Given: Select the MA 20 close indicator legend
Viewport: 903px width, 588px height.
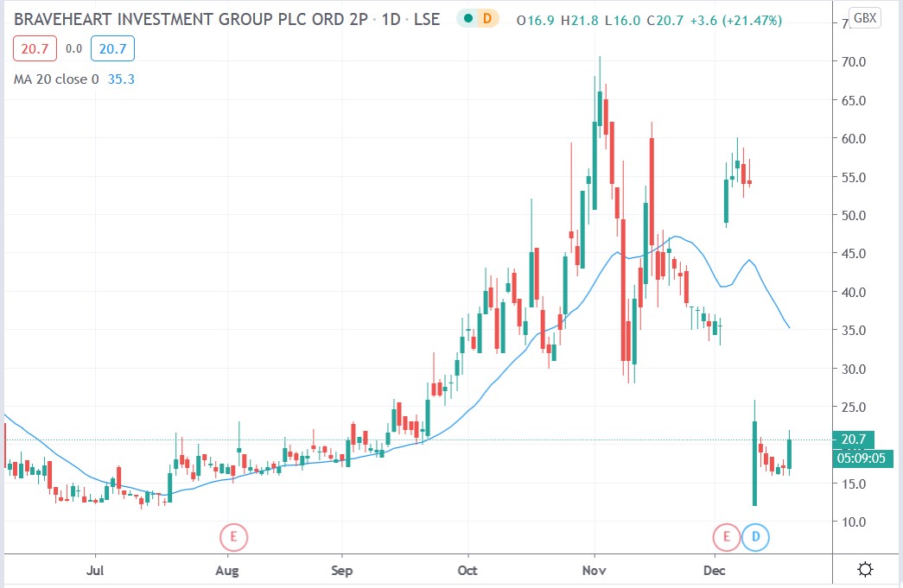Looking at the screenshot, I should [x=59, y=79].
